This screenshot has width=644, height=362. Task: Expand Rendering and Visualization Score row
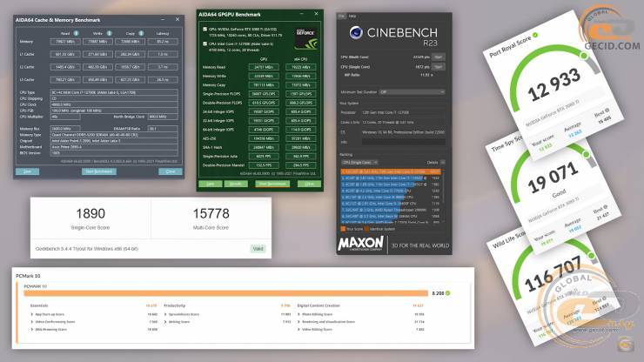[x=299, y=322]
